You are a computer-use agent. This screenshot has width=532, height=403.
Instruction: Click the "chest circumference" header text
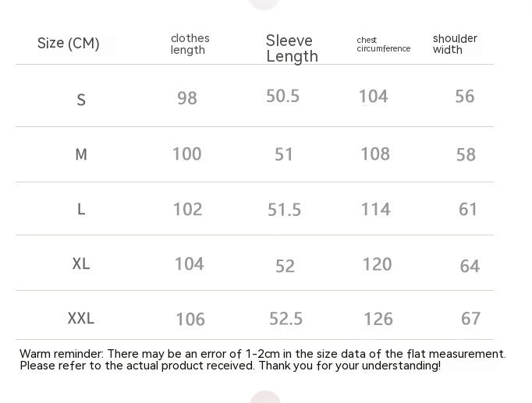(x=383, y=44)
